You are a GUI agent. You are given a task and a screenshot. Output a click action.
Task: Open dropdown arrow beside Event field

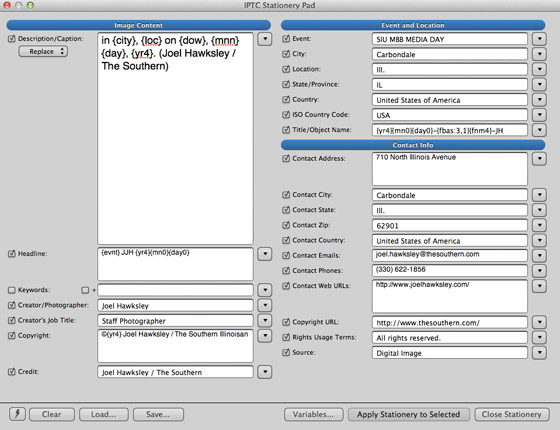pyautogui.click(x=539, y=39)
